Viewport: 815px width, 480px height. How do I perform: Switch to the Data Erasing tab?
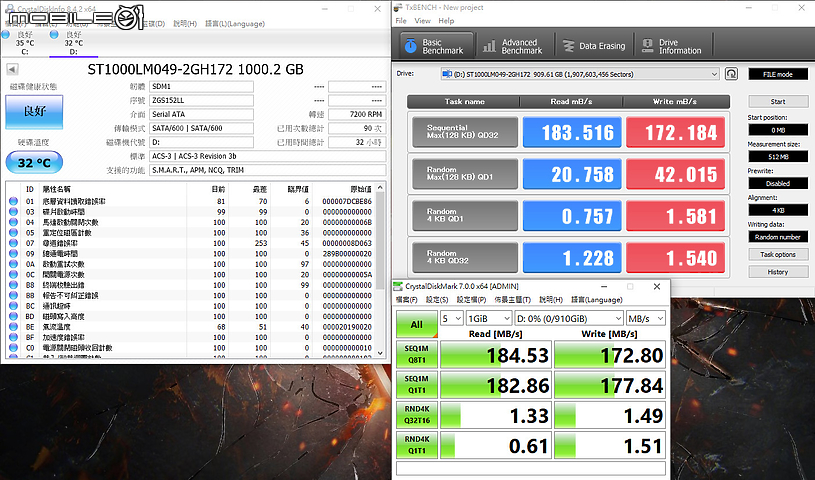pos(595,46)
